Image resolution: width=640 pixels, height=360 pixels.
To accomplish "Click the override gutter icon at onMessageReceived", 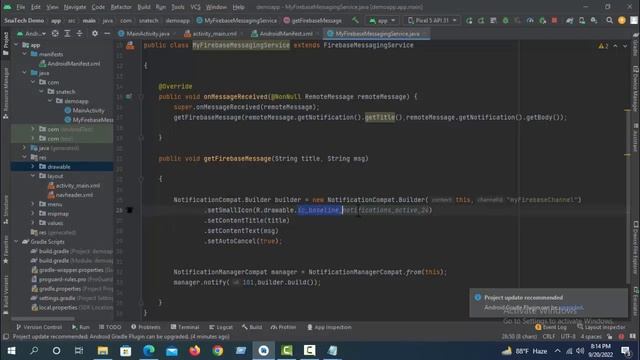I will [x=129, y=96].
